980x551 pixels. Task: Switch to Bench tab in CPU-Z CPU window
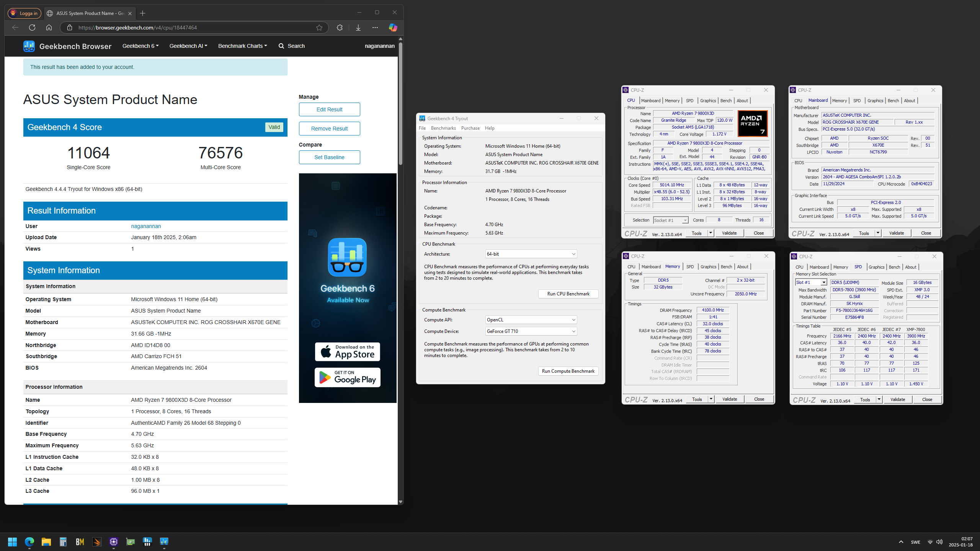click(726, 101)
